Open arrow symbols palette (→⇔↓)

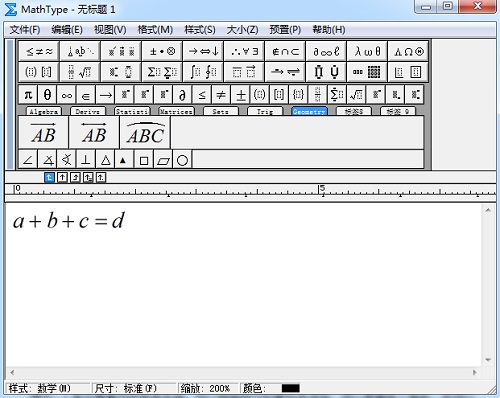203,51
